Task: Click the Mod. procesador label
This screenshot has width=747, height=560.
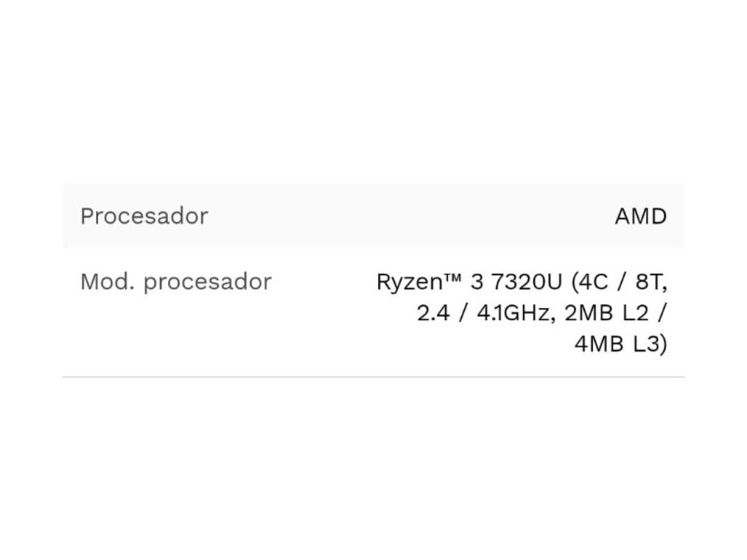Action: click(176, 282)
